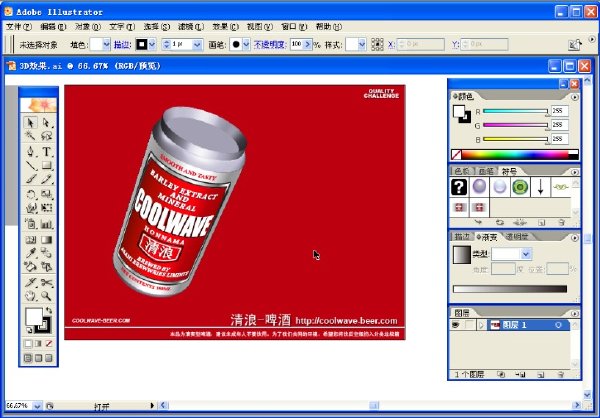Select the Rectangle tool
Viewport: 600px width, 418px height.
tap(46, 165)
